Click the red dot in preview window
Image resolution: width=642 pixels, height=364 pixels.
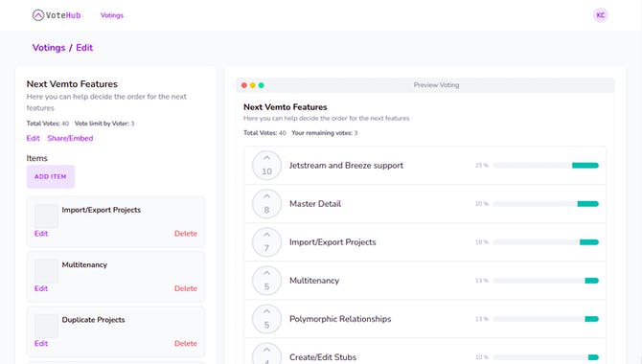[244, 85]
